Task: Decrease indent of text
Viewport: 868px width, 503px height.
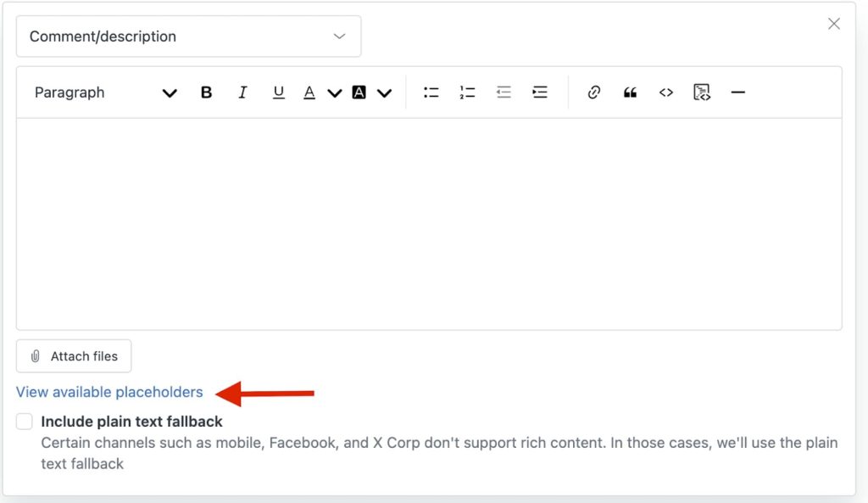Action: pyautogui.click(x=504, y=92)
